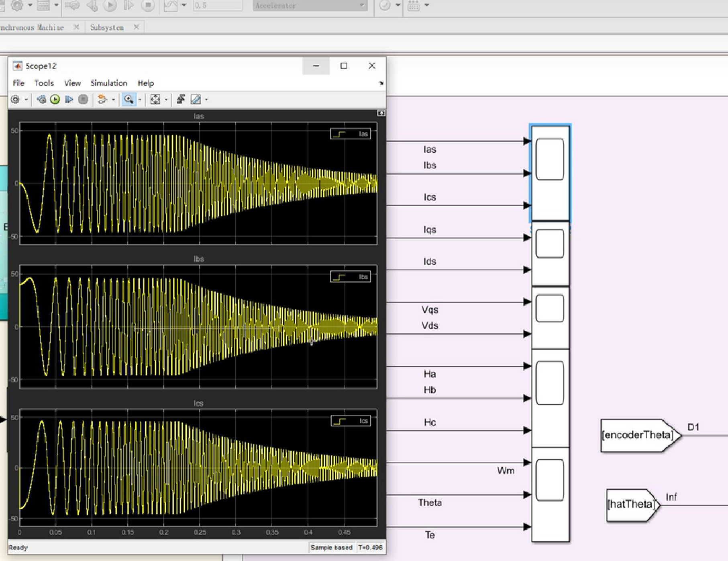Close the Synchronous Machine tab
The height and width of the screenshot is (561, 728).
[76, 27]
